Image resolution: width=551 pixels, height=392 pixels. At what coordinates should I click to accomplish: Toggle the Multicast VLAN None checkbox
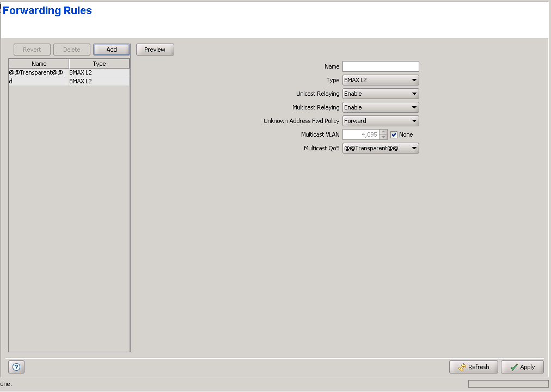(394, 134)
